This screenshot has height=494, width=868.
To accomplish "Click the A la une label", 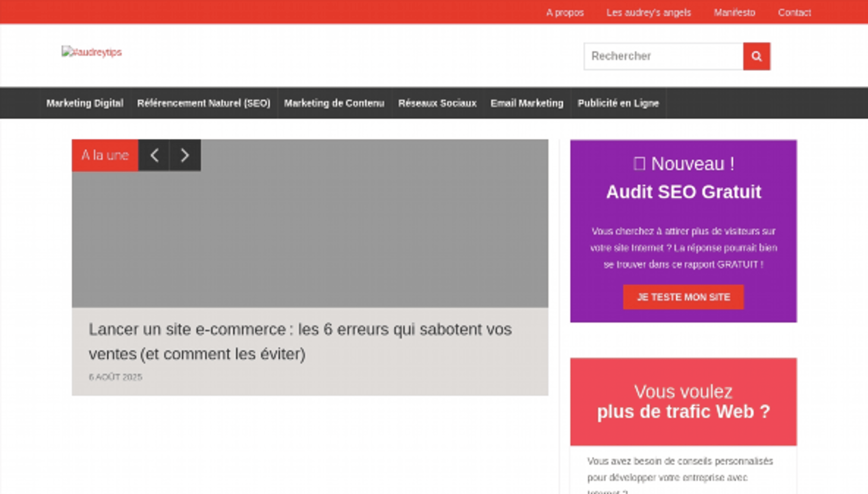I will (x=105, y=155).
